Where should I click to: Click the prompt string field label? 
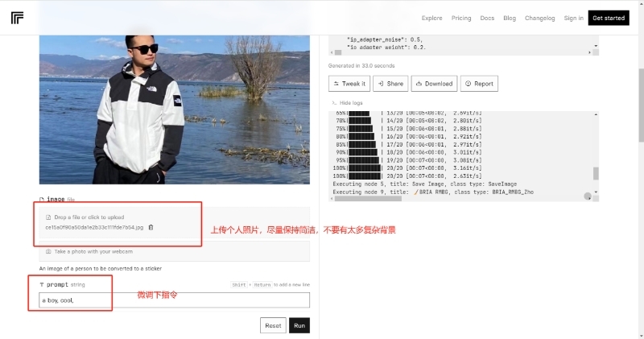pyautogui.click(x=63, y=284)
